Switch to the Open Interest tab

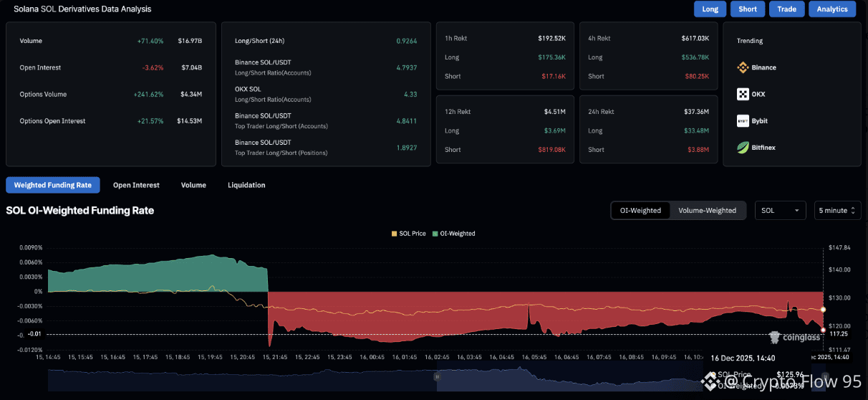136,185
